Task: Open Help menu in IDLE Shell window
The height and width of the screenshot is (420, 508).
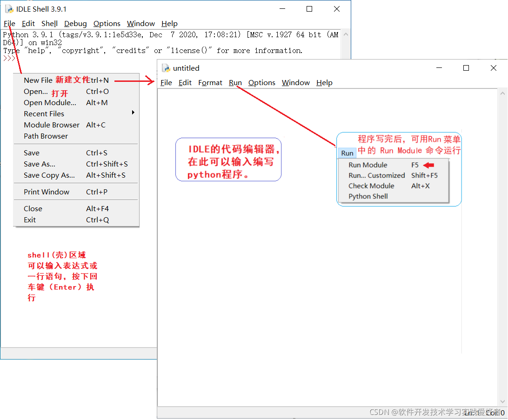Action: tap(169, 24)
